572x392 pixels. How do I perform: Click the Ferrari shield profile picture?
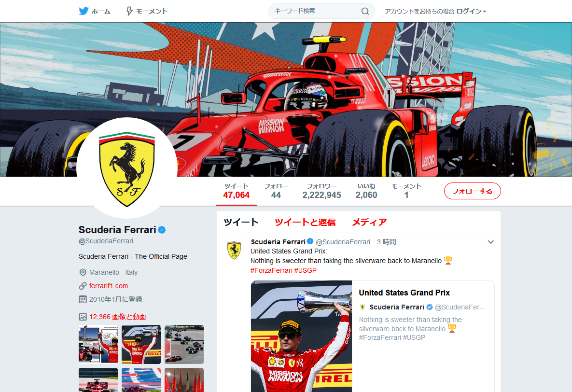coord(127,168)
